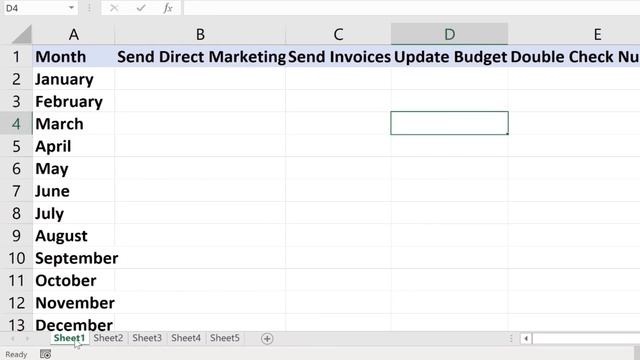Select the June cell

pos(73,191)
